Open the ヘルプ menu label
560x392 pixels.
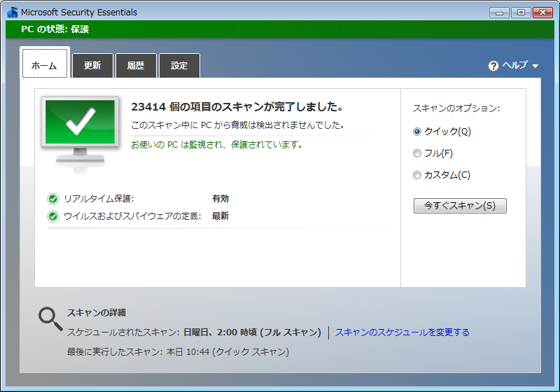(515, 65)
